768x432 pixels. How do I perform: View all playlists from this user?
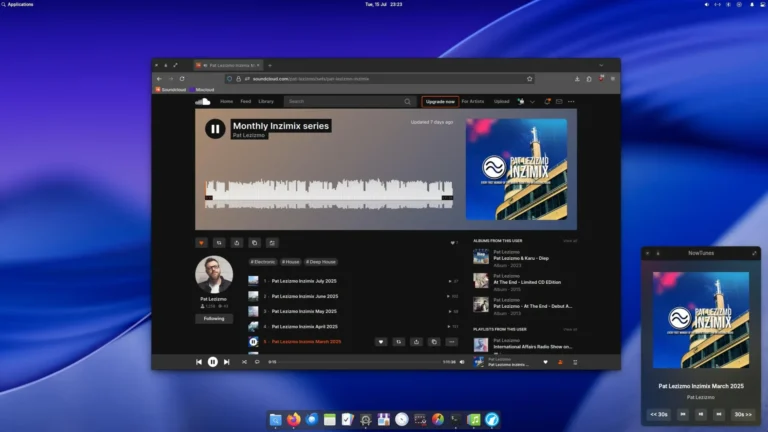click(x=570, y=330)
